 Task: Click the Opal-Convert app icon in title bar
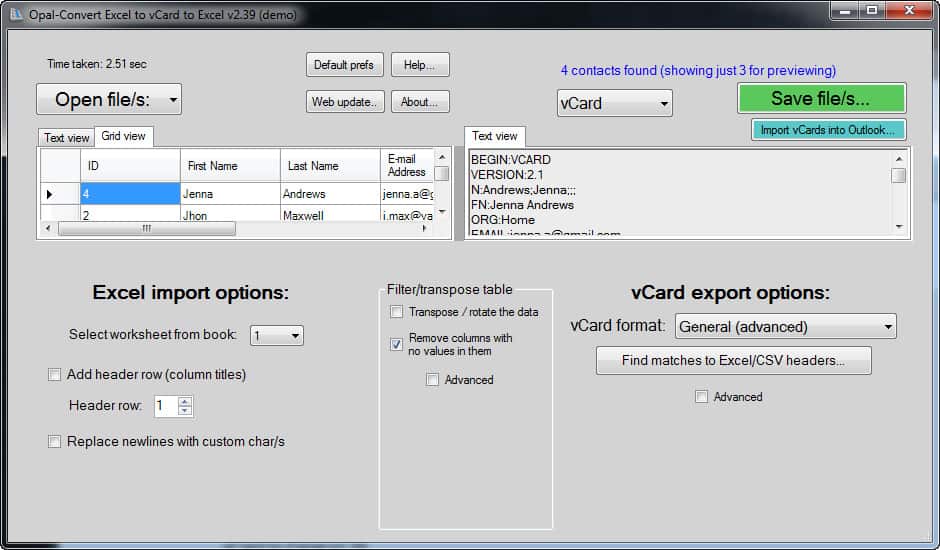pos(16,13)
